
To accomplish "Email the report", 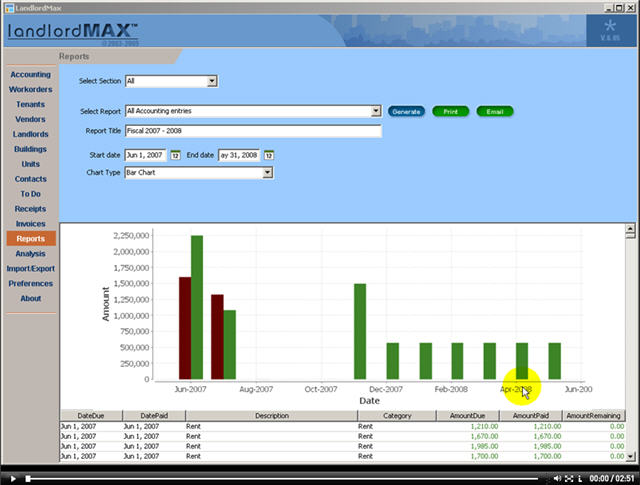I will tap(495, 111).
